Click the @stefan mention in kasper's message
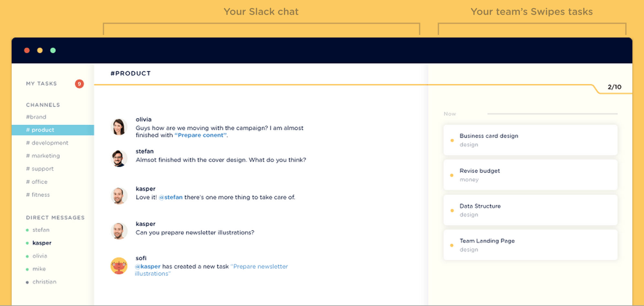This screenshot has width=644, height=306. click(171, 197)
